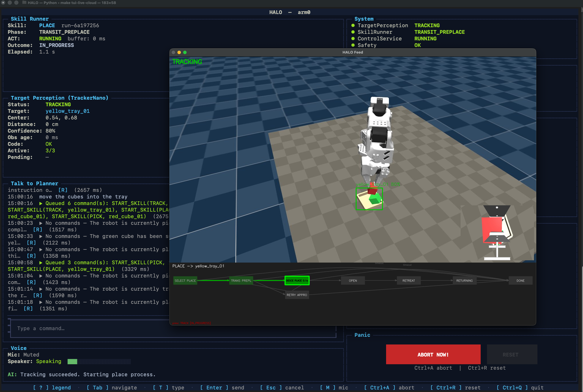583x392 pixels.
Task: Click the '[ Ctrl+Q ] quit' footer shortcut
Action: point(520,387)
